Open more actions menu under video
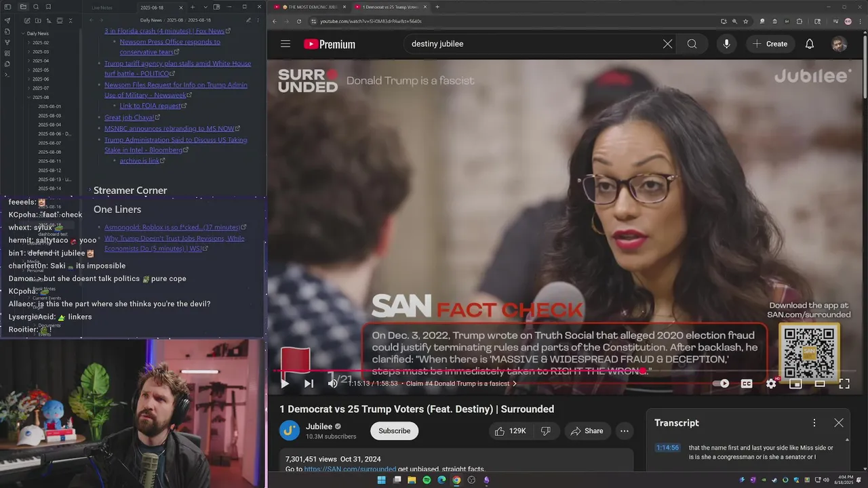The width and height of the screenshot is (868, 488). click(x=625, y=431)
